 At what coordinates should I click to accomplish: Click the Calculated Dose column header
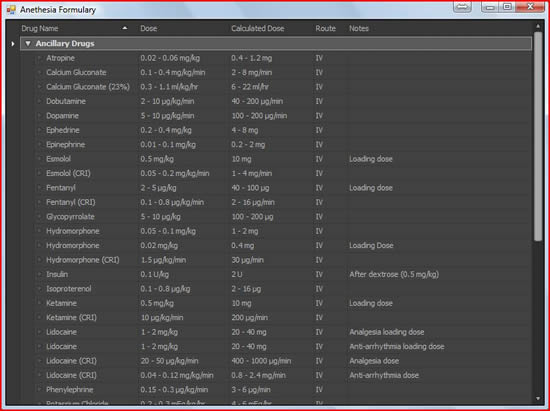(257, 28)
